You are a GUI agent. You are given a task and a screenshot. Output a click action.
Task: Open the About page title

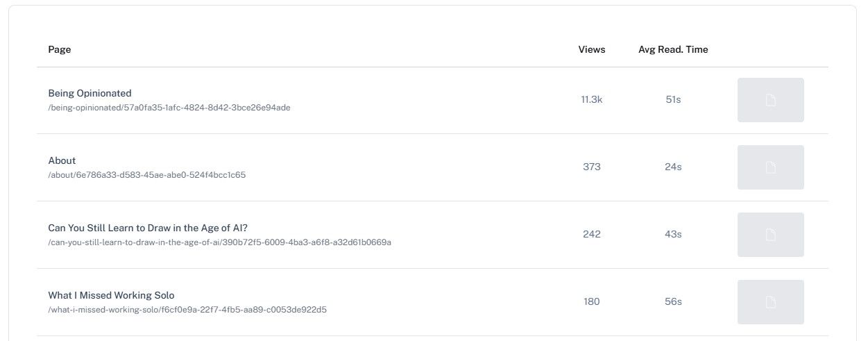click(62, 160)
